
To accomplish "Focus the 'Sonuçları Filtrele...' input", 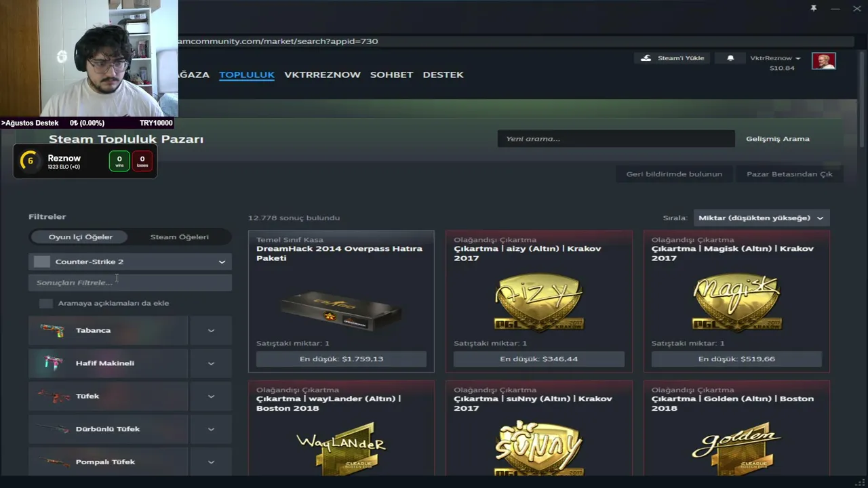I will tap(130, 283).
